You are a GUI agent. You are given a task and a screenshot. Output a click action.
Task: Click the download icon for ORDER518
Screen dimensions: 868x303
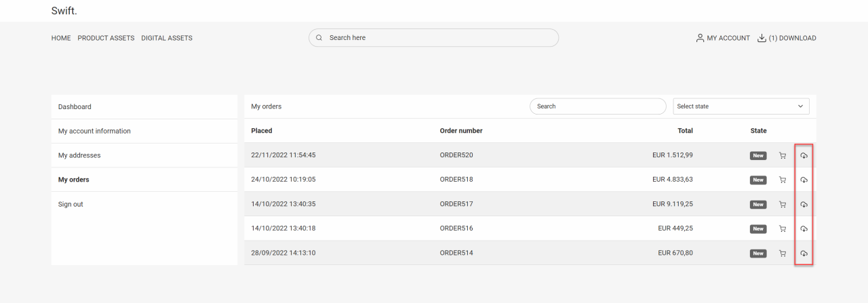point(804,180)
